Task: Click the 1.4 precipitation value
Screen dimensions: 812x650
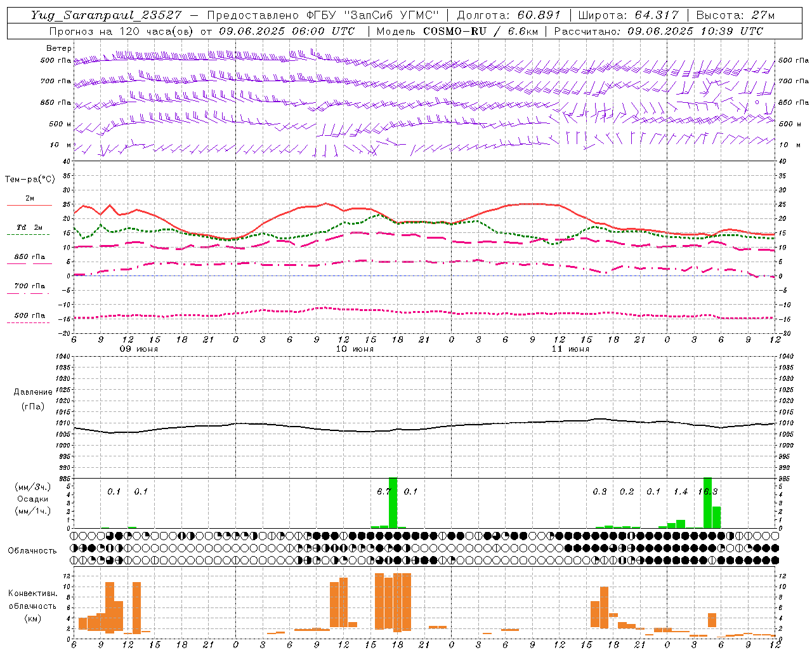Action: pyautogui.click(x=681, y=491)
